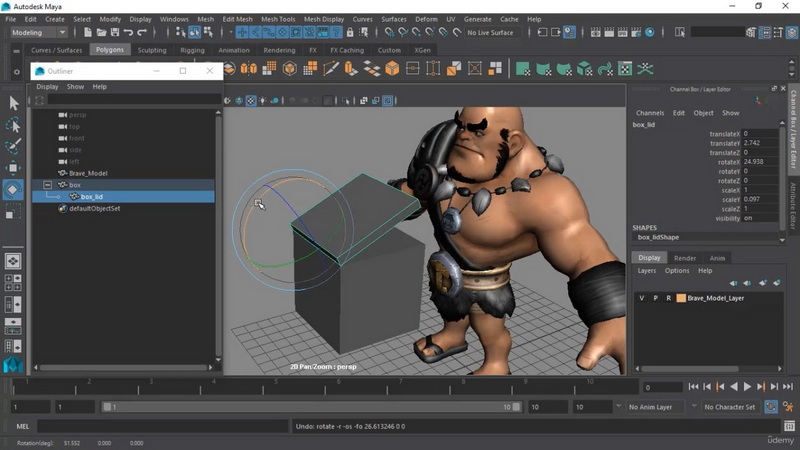Open the Windows menu
The width and height of the screenshot is (800, 450).
click(x=174, y=19)
